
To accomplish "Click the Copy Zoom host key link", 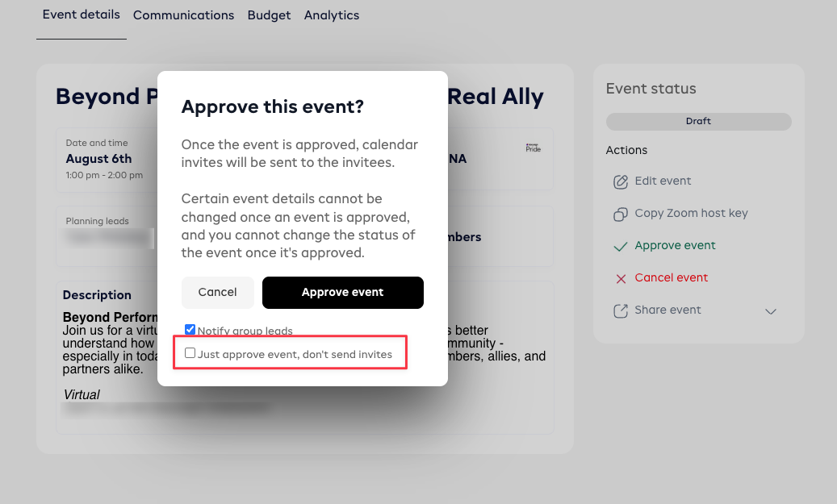I will (x=691, y=213).
